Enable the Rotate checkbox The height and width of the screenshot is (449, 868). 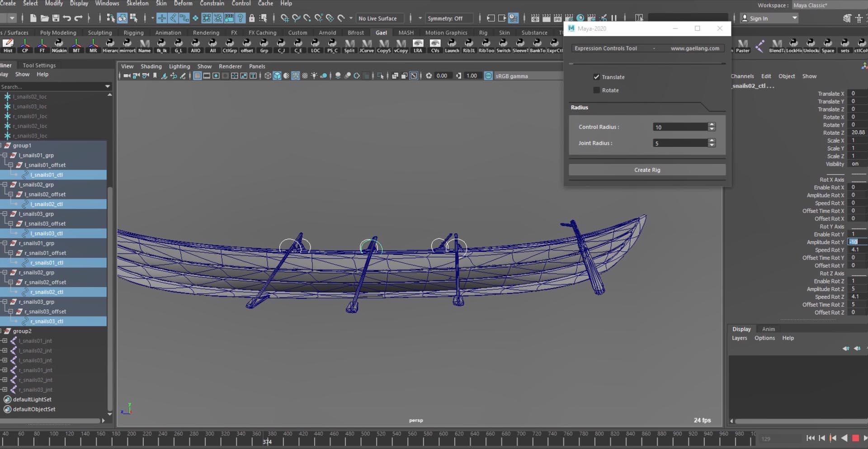596,90
